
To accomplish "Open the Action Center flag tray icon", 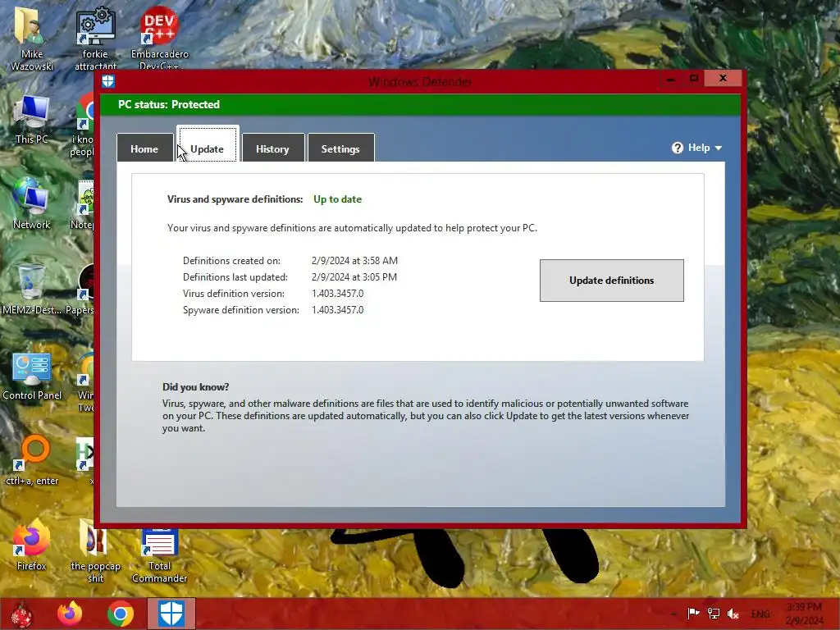I will tap(693, 614).
